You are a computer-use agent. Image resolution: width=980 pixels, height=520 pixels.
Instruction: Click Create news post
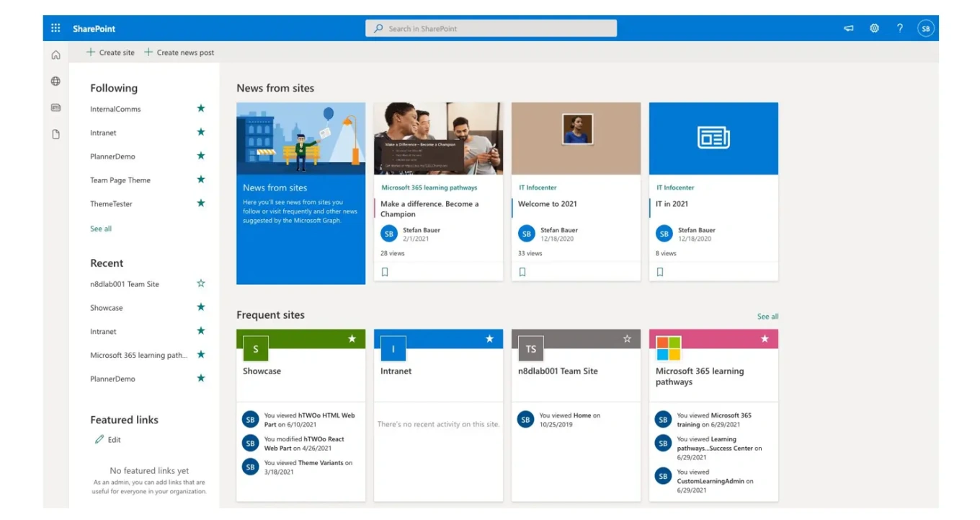click(179, 52)
